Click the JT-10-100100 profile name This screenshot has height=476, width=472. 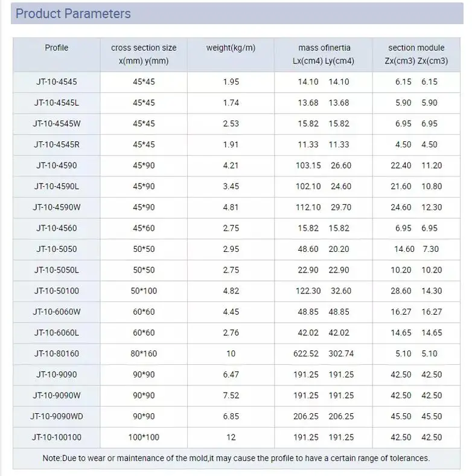[x=57, y=437]
